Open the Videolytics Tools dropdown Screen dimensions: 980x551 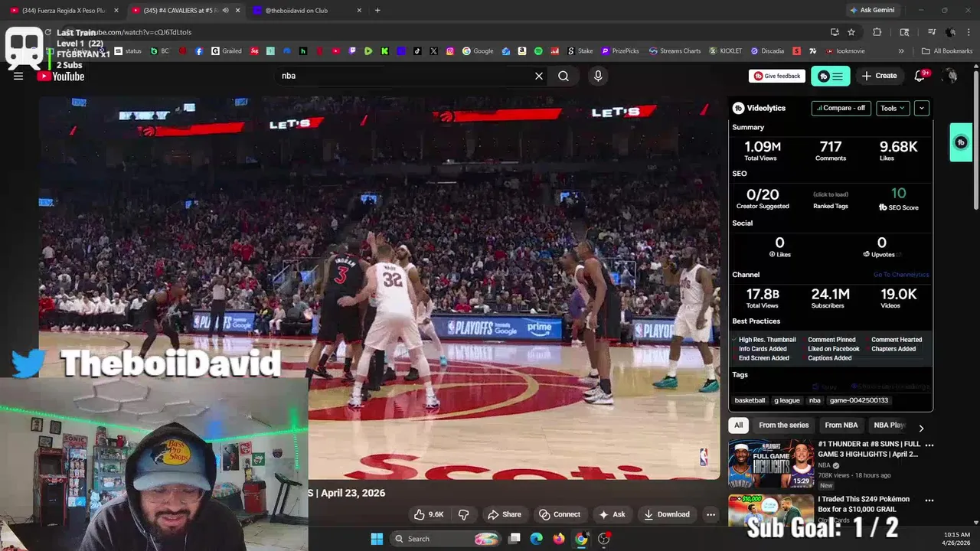[x=893, y=108]
